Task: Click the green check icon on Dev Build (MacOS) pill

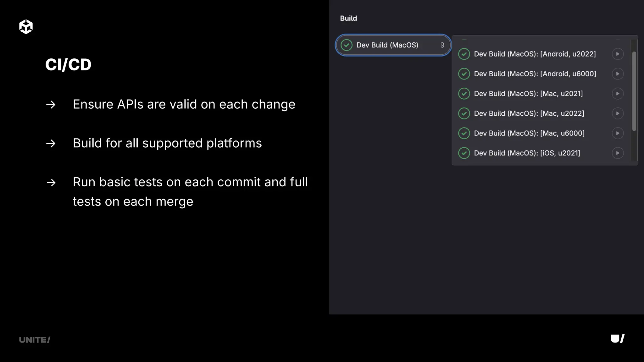Action: click(x=347, y=45)
